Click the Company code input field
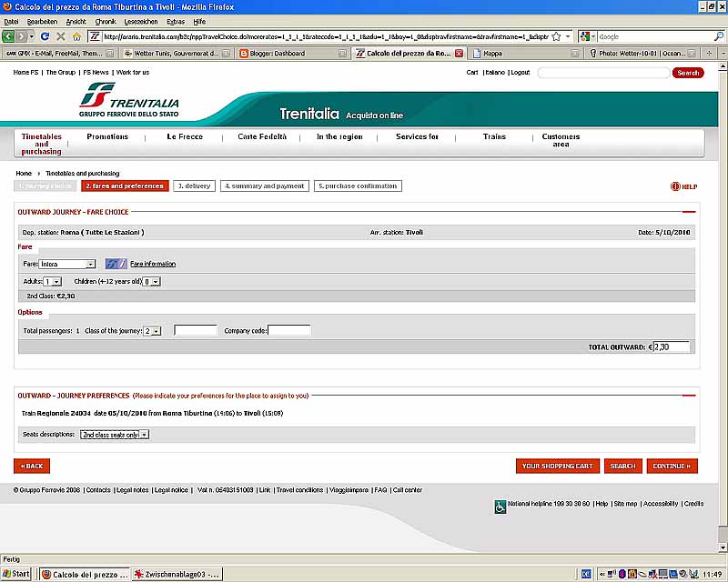This screenshot has width=728, height=582. (289, 330)
